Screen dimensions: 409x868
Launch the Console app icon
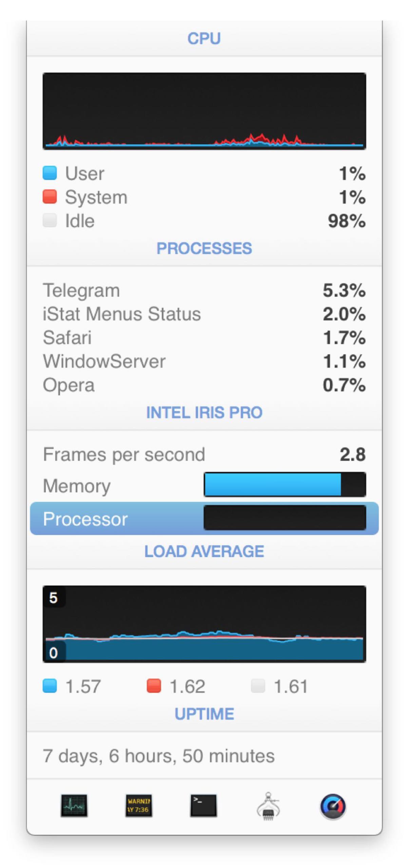click(138, 805)
